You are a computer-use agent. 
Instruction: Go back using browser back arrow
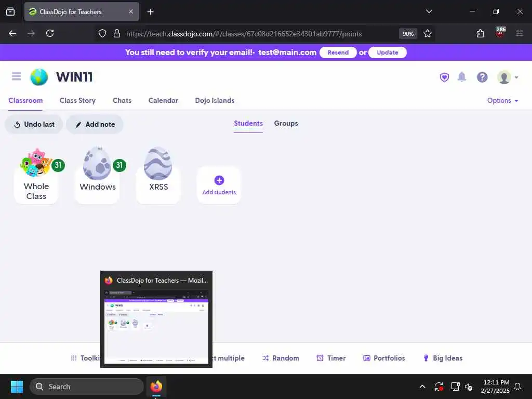(x=12, y=33)
